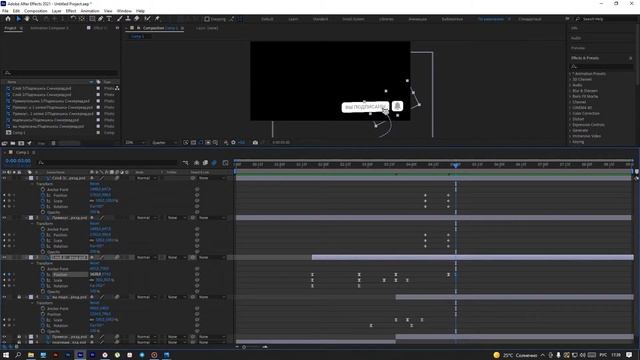The image size is (640, 360).
Task: Open layer 1 parent None dropdown
Action: tap(211, 178)
